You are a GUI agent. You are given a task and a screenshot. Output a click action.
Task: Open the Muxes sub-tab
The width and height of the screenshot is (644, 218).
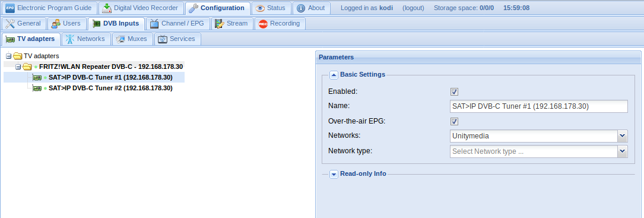click(x=133, y=39)
